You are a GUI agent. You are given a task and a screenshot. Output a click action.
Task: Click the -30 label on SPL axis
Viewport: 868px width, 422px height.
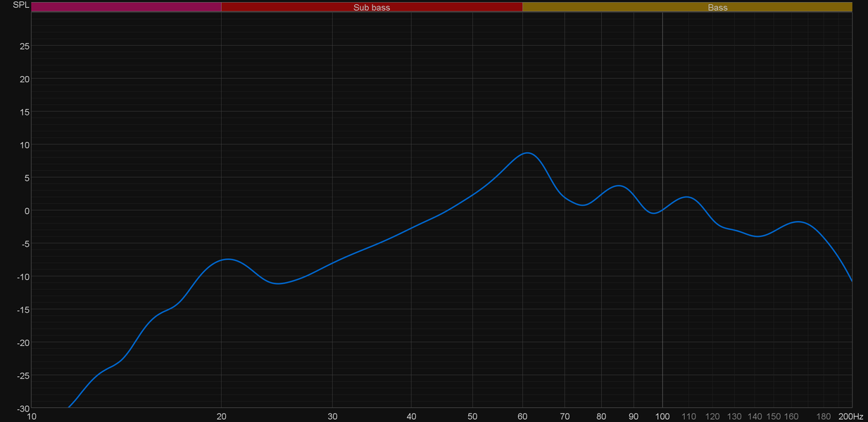pyautogui.click(x=23, y=408)
